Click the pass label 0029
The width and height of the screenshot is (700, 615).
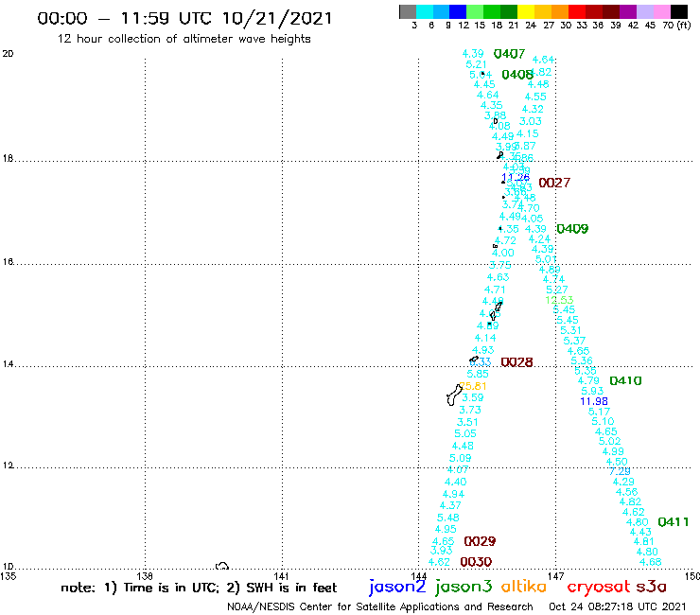point(480,541)
